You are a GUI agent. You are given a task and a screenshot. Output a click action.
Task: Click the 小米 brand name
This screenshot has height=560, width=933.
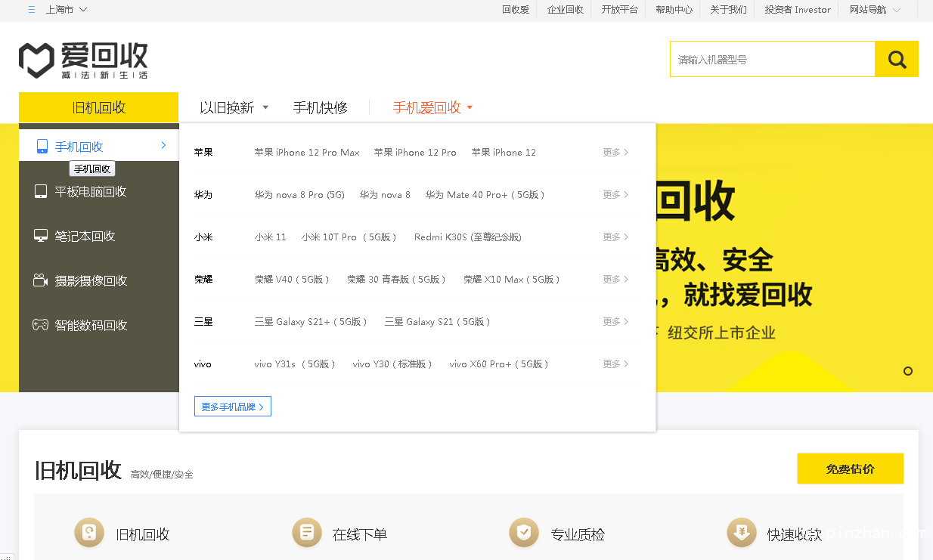[203, 237]
